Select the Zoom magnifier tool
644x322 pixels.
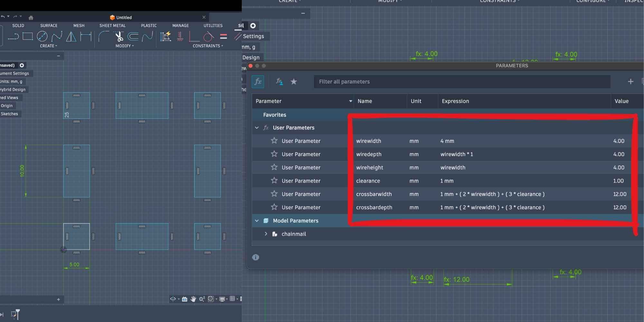pos(202,299)
